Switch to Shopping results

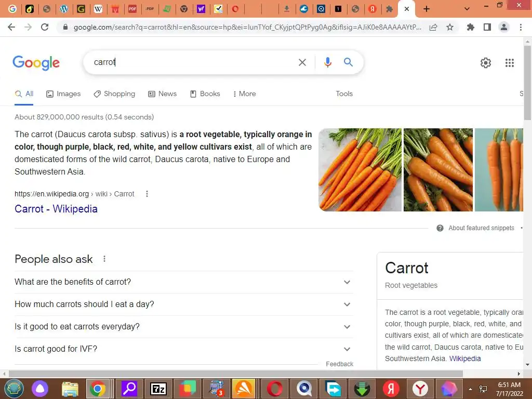pos(114,94)
